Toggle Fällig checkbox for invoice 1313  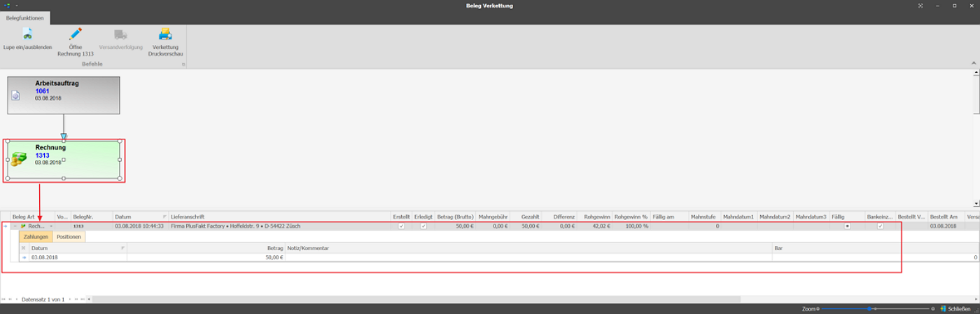click(x=847, y=226)
